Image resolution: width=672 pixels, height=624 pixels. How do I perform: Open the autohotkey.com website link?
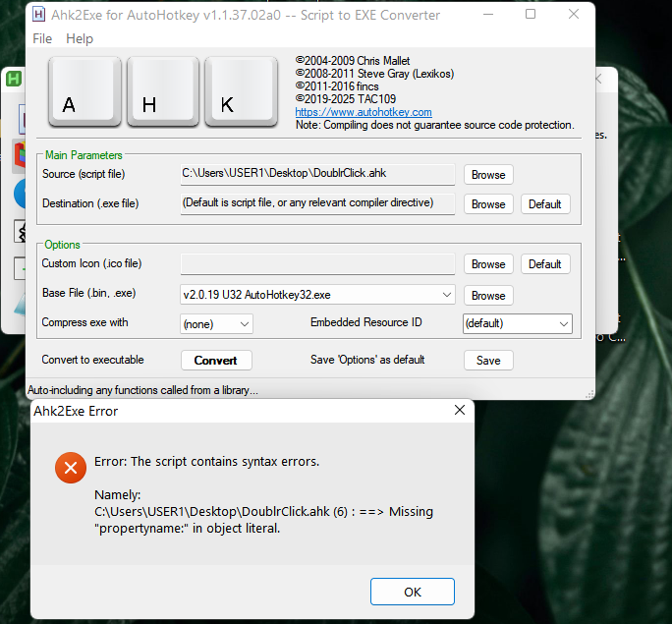tap(364, 112)
